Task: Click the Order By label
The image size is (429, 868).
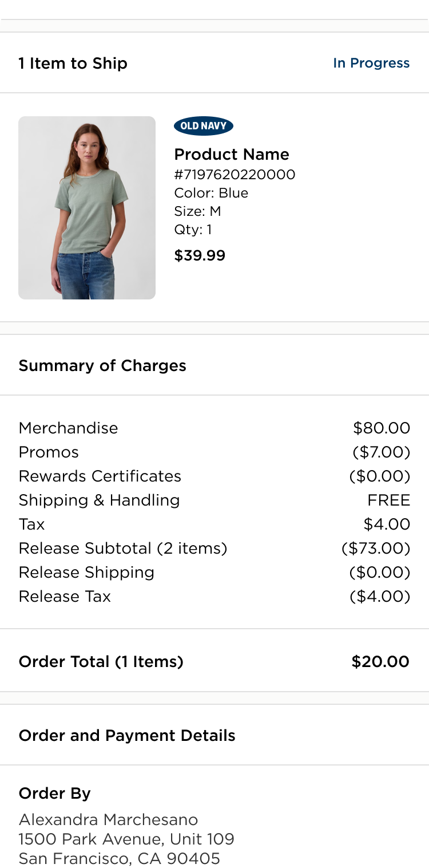Action: [x=55, y=794]
